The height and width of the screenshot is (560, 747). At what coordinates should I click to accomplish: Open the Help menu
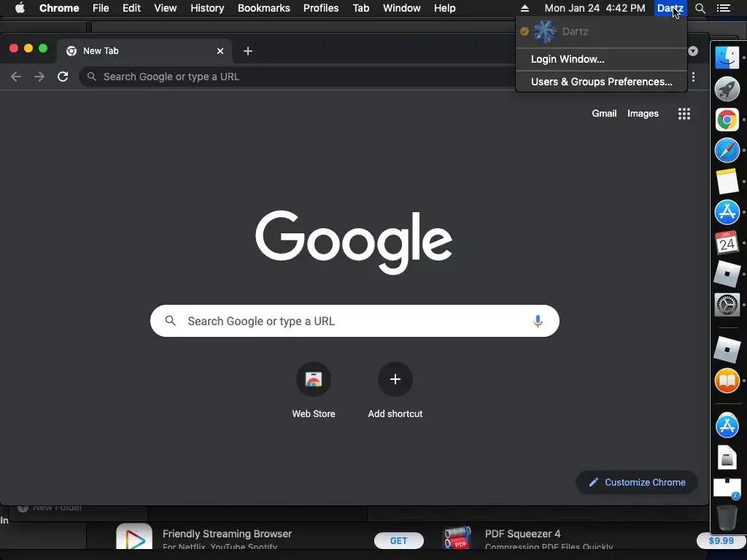(444, 8)
